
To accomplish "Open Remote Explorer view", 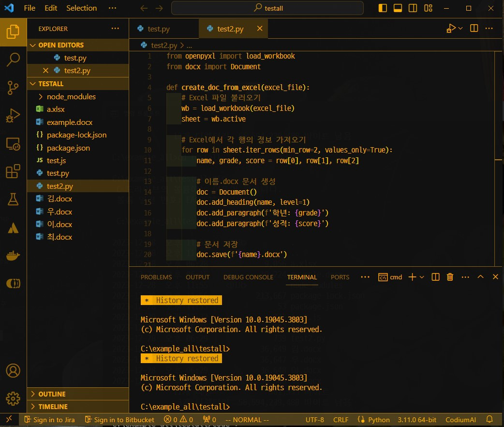I will pyautogui.click(x=13, y=144).
